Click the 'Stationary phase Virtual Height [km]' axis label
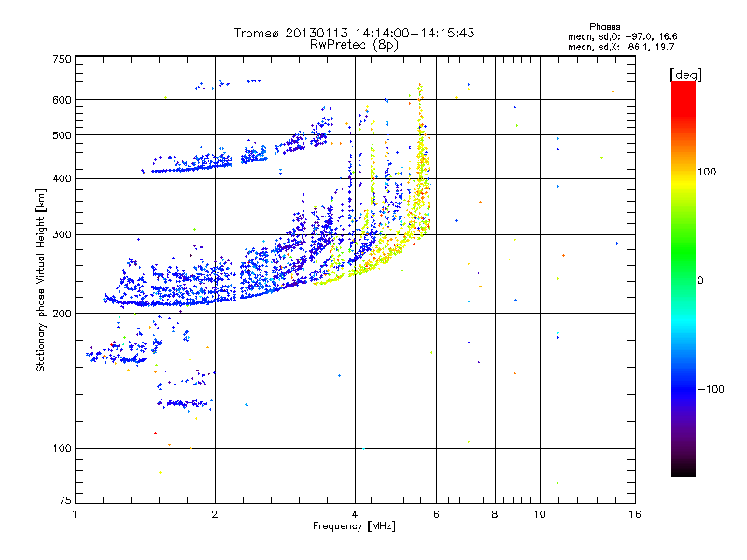Image resolution: width=747 pixels, height=560 pixels. tap(40, 280)
